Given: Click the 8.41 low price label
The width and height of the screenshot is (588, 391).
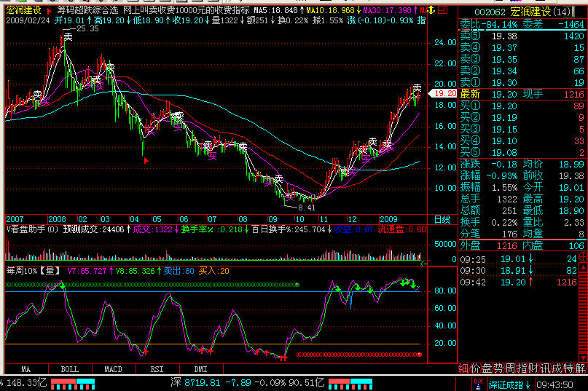Looking at the screenshot, I should click(306, 208).
